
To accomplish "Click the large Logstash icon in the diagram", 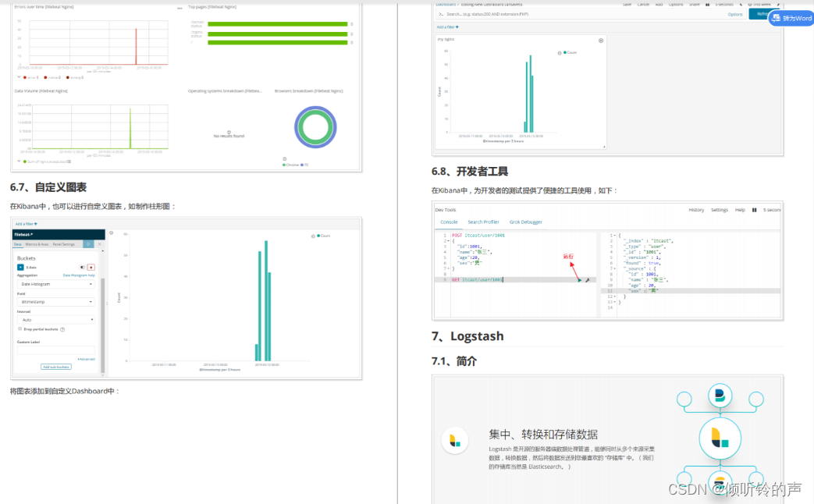I will 720,438.
